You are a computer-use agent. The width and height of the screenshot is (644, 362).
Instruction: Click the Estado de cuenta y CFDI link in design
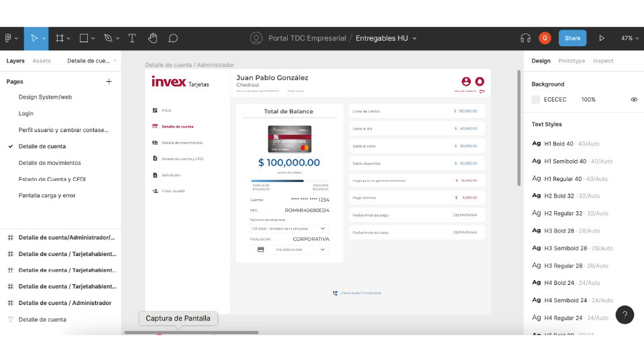[x=182, y=159]
